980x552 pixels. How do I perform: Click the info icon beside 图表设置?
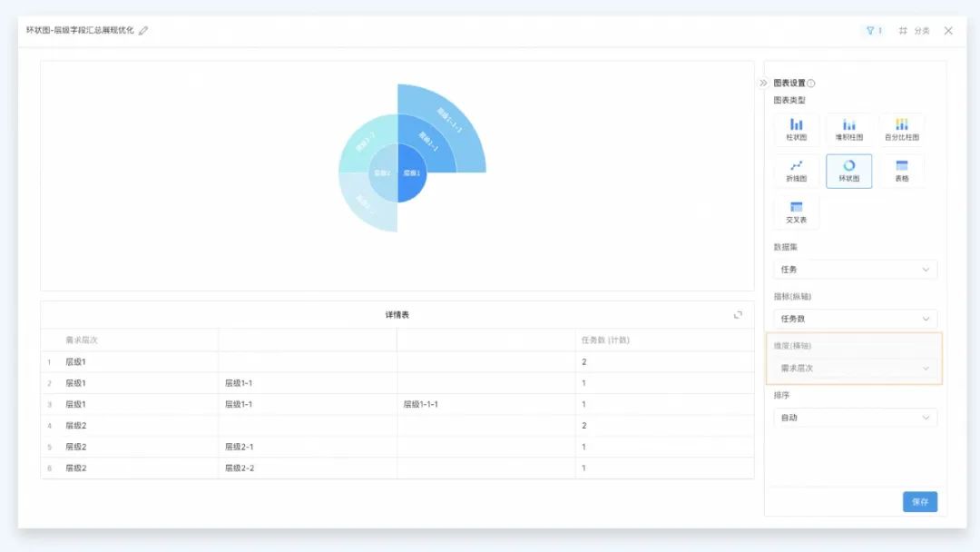(x=810, y=84)
